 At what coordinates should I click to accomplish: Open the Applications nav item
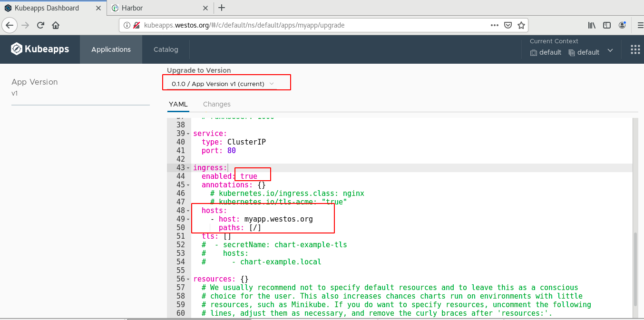tap(111, 49)
